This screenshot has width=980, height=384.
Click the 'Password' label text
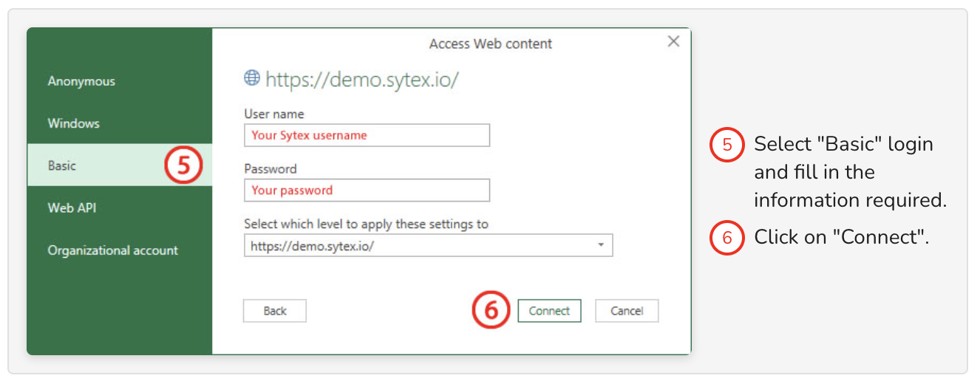pos(270,168)
